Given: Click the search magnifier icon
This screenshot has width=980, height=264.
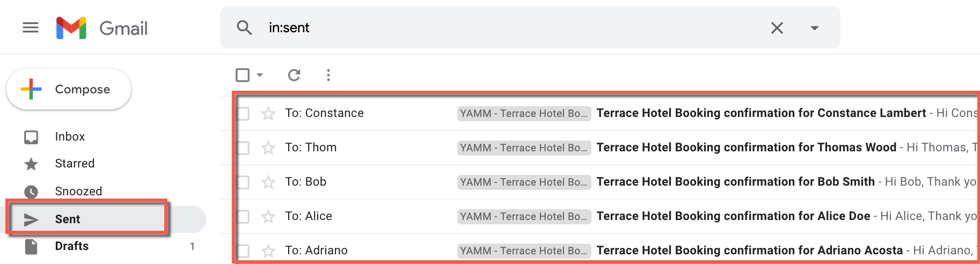Looking at the screenshot, I should tap(244, 27).
